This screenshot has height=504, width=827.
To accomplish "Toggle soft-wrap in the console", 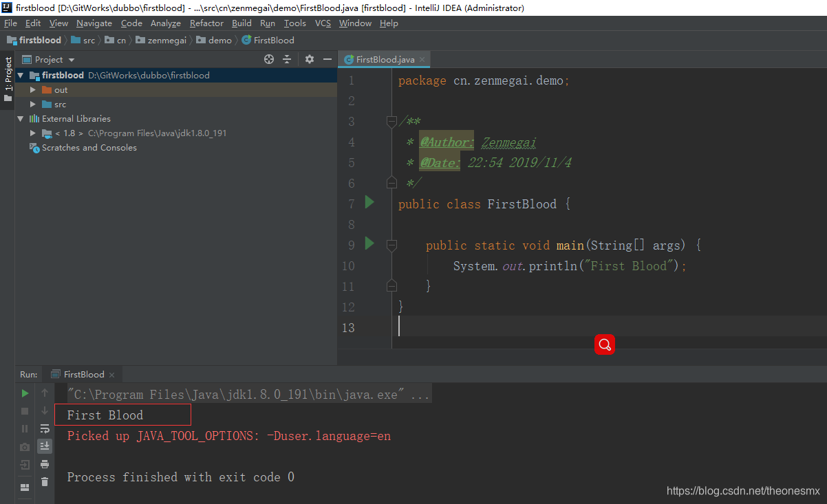I will coord(45,429).
